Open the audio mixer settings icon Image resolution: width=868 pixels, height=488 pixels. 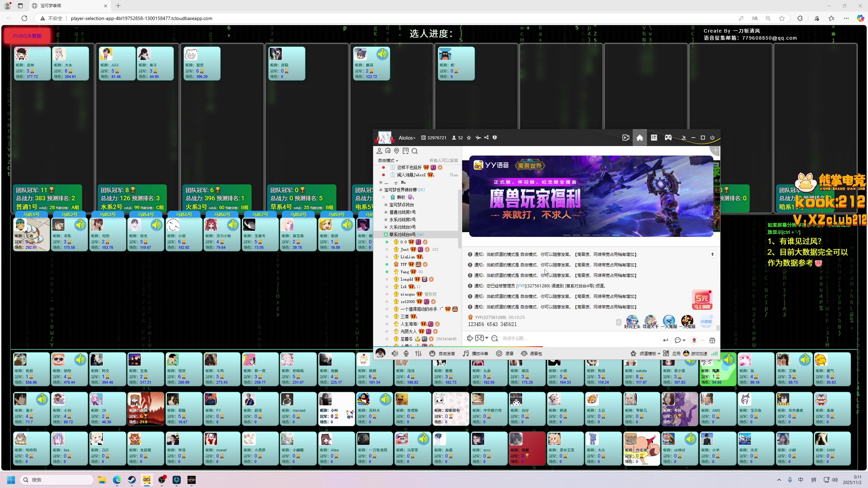tap(418, 353)
